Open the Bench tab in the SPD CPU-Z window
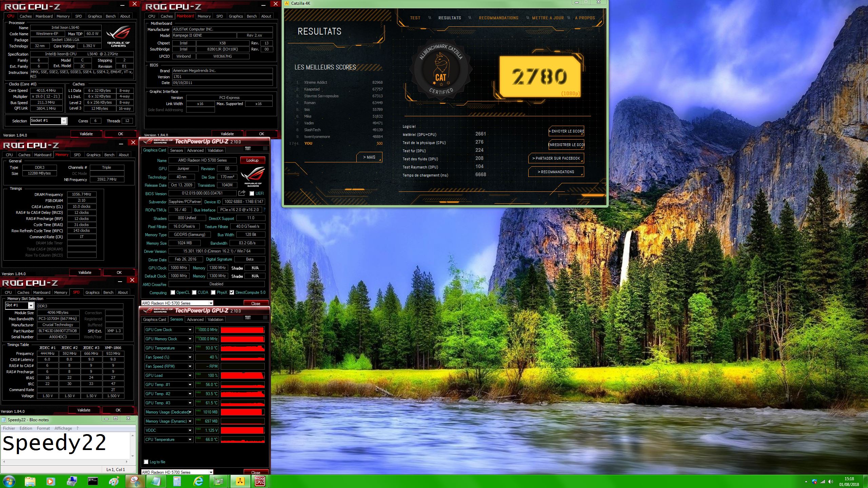Image resolution: width=868 pixels, height=488 pixels. 108,292
